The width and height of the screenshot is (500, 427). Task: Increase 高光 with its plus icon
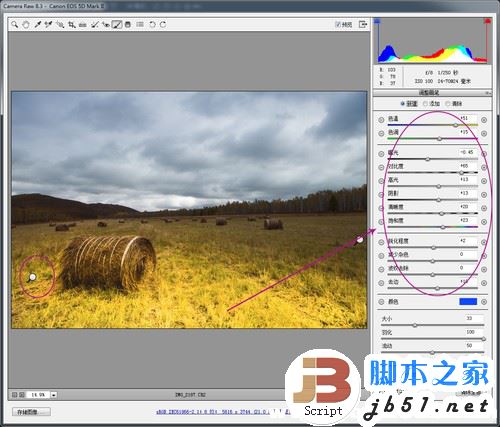pos(484,181)
